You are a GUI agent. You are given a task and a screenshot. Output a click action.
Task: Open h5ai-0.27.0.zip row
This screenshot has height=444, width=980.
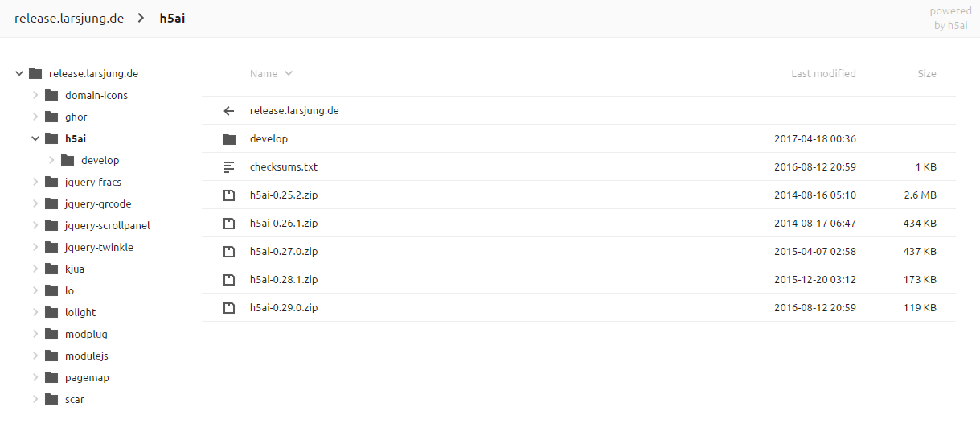[579, 252]
